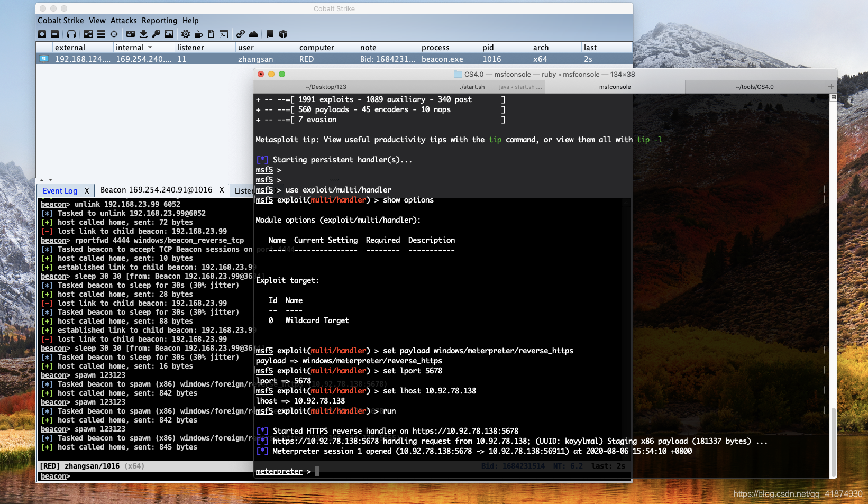
Task: Click the CS4.0 terminal title folder icon
Action: [458, 74]
